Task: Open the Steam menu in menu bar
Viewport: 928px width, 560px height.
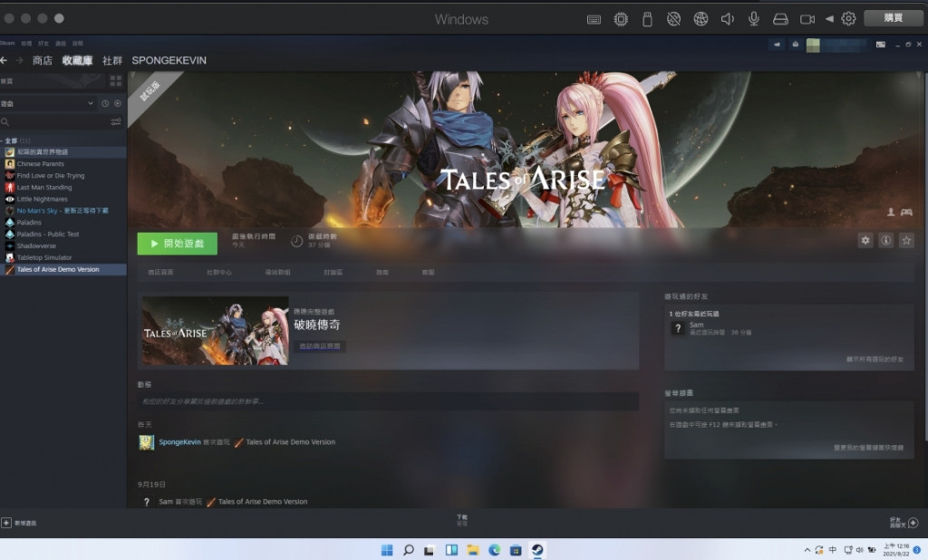Action: [x=7, y=43]
